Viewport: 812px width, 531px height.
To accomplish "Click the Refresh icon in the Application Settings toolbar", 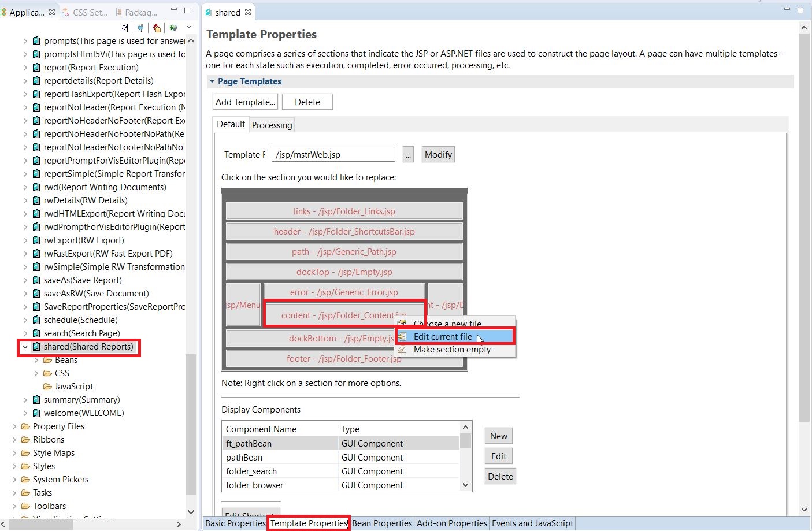I will click(x=124, y=27).
